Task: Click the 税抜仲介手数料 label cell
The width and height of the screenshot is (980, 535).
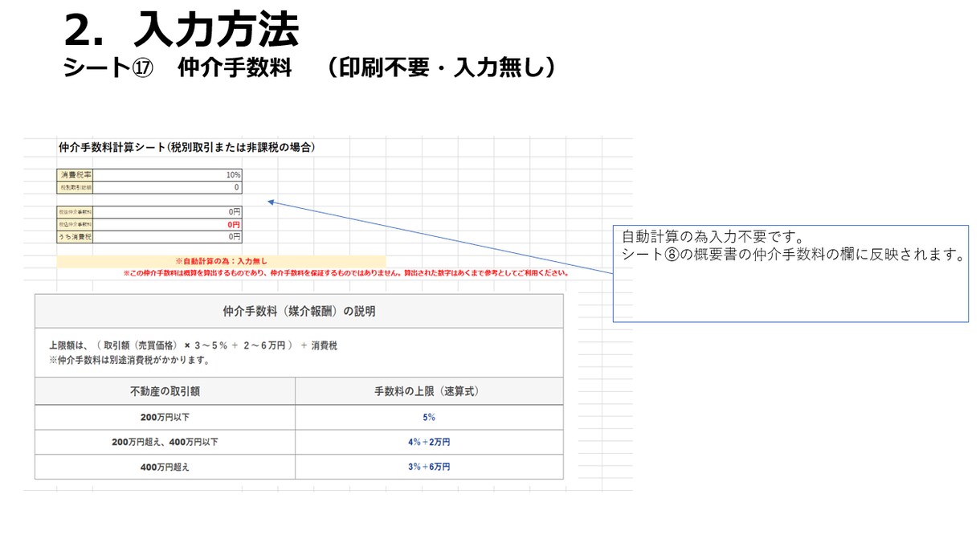Action: [76, 212]
